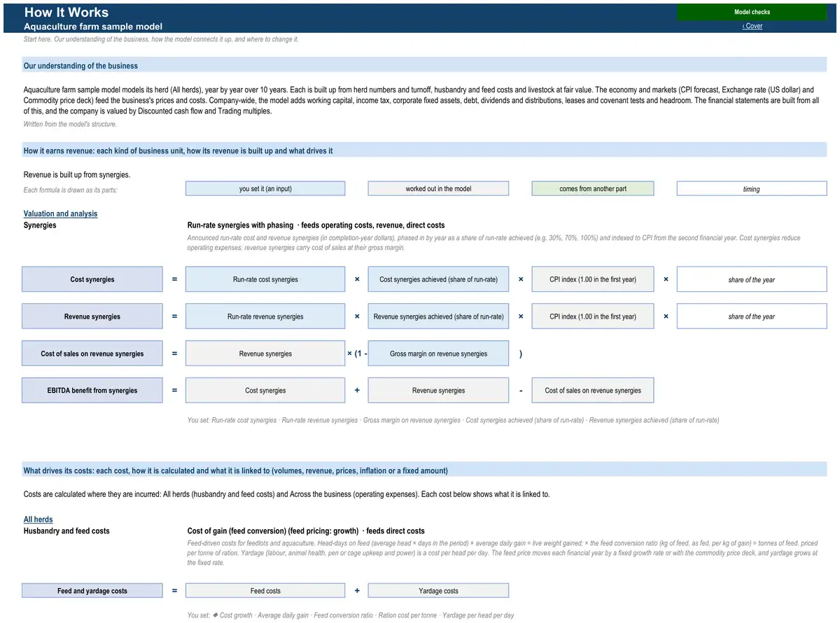Click 'You set: Run-rate cost synergies' note

[x=453, y=420]
